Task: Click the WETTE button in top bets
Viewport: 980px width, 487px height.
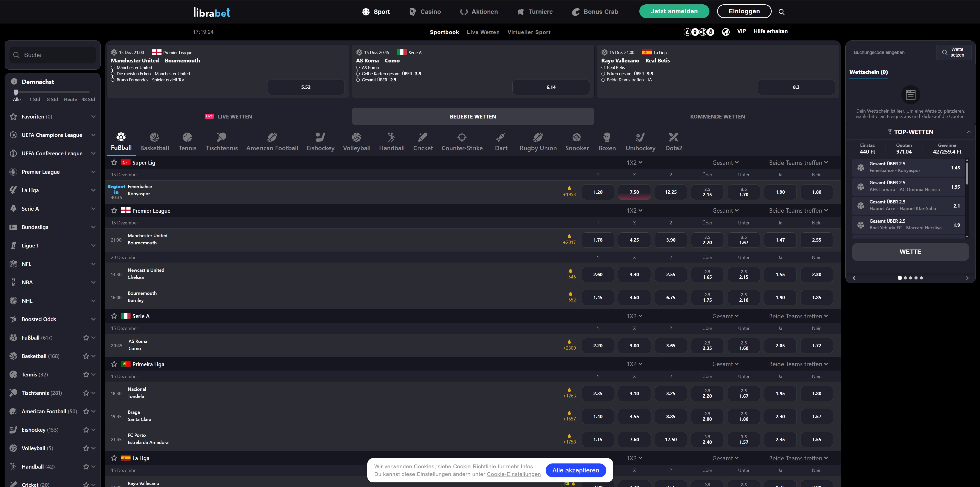Action: (910, 252)
